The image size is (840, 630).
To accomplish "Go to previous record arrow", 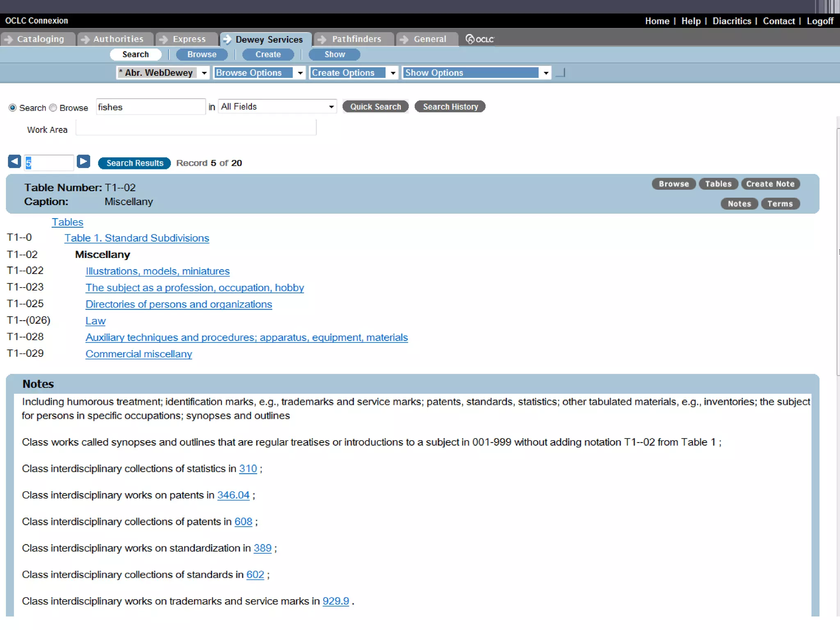I will coord(14,162).
